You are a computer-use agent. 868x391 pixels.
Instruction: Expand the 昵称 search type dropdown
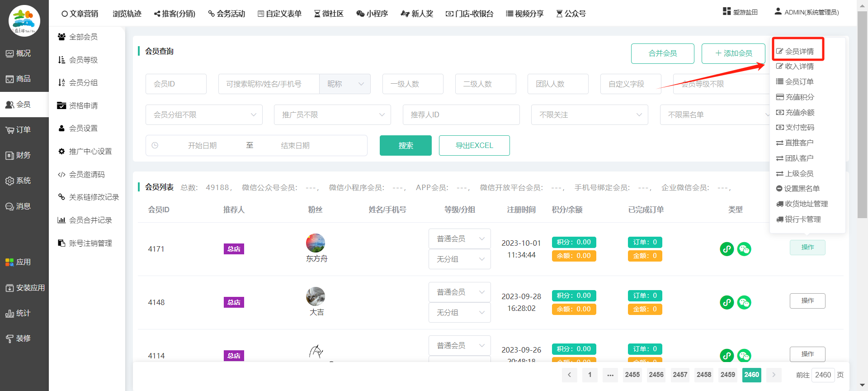[345, 84]
